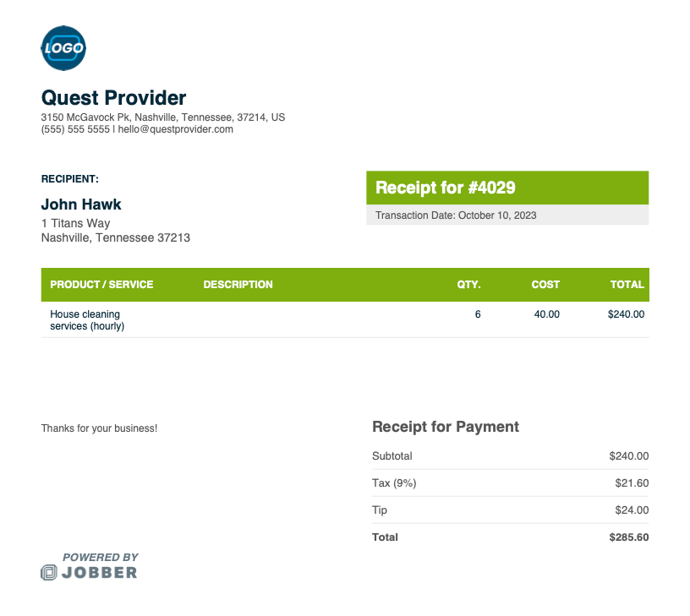Click the $24.00 Tip amount

coord(632,510)
